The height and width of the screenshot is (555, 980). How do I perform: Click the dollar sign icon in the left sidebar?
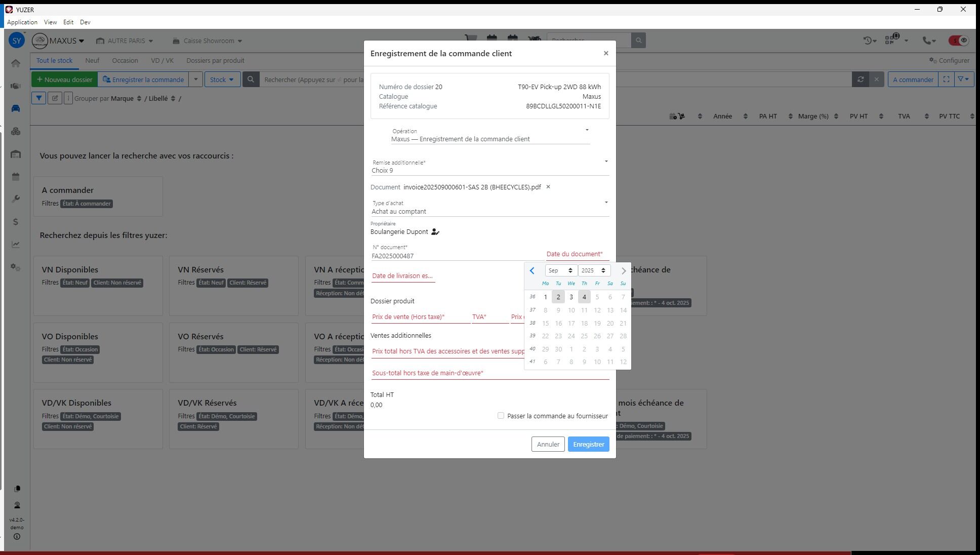[x=16, y=222]
